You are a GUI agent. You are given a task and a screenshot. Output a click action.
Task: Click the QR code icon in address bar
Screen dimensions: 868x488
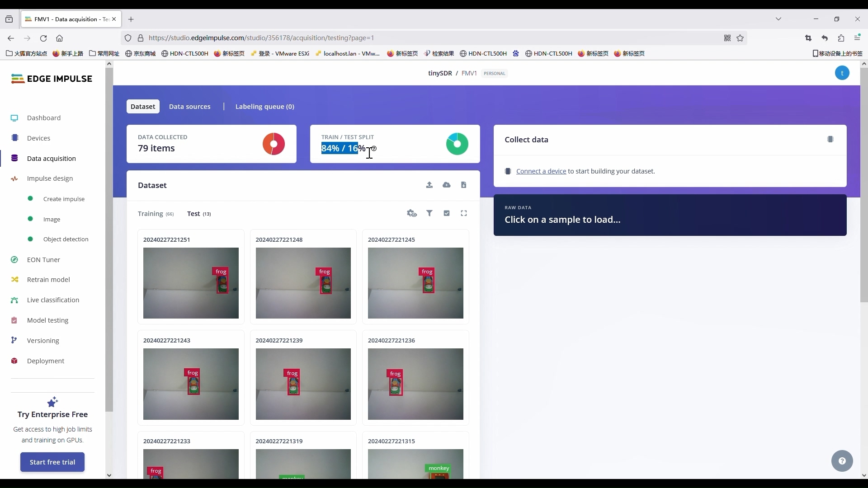727,38
